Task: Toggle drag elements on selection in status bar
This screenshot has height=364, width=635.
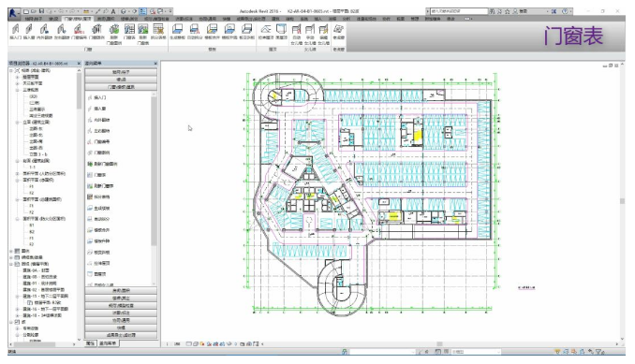Action: click(x=590, y=352)
